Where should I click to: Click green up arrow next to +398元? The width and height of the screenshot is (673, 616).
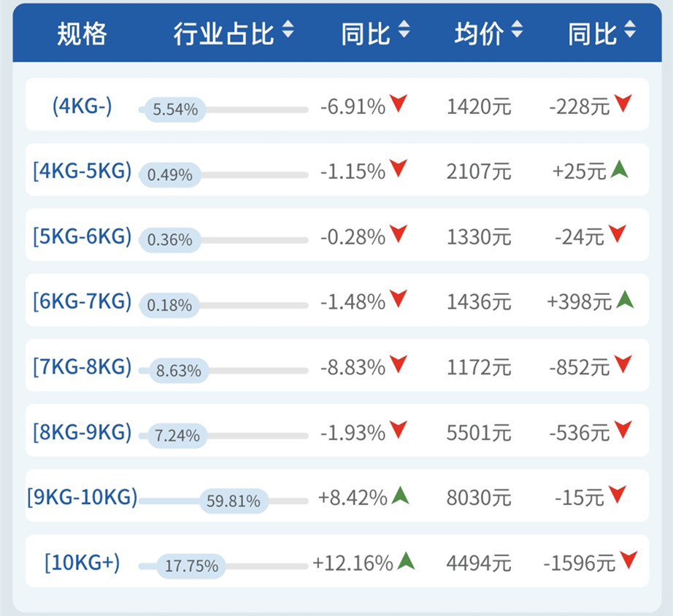click(x=624, y=299)
